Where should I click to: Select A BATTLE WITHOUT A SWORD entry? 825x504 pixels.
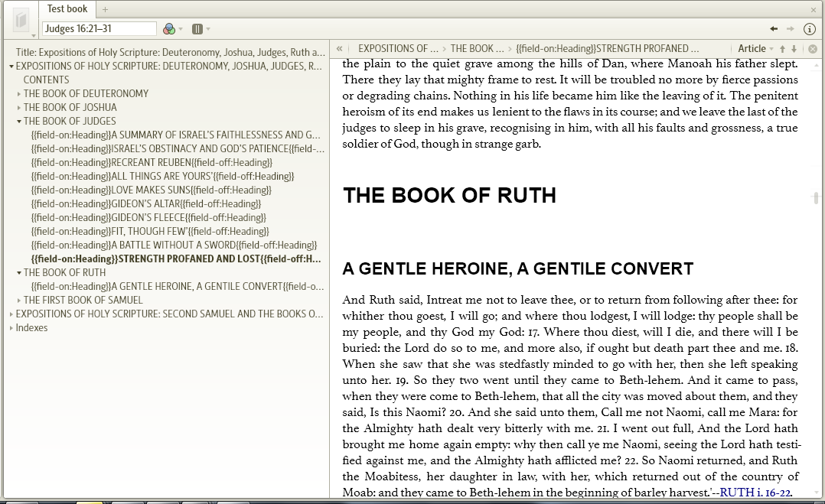(x=174, y=245)
